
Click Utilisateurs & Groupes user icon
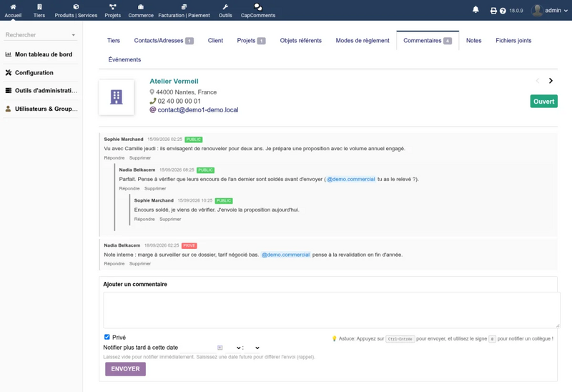click(x=9, y=109)
